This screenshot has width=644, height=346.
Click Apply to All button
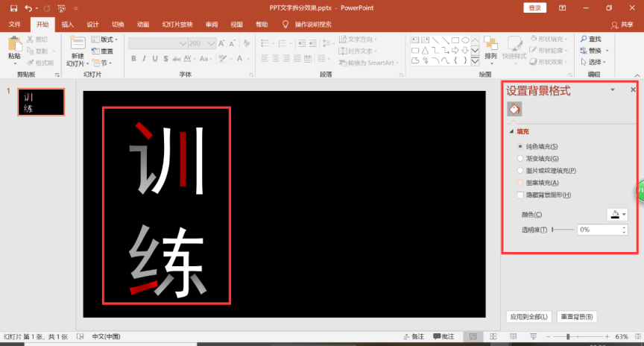coord(528,317)
